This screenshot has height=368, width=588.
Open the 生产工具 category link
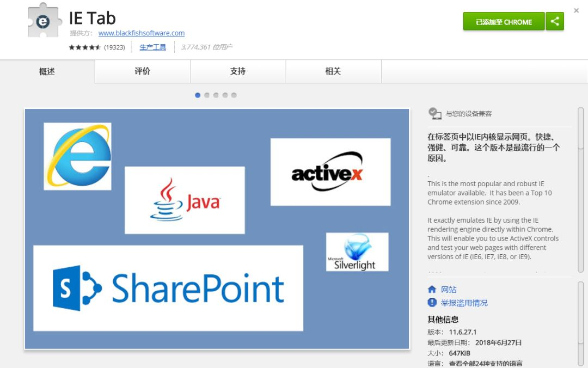(152, 47)
